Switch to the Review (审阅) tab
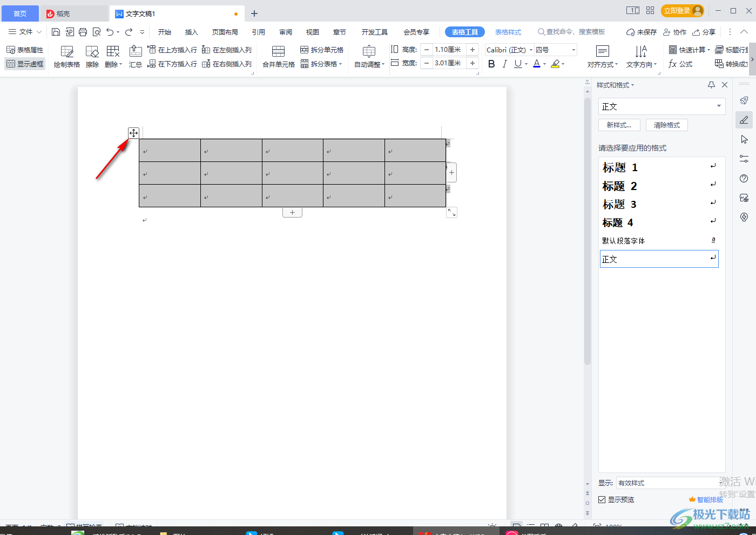Viewport: 756px width, 535px height. click(x=286, y=32)
